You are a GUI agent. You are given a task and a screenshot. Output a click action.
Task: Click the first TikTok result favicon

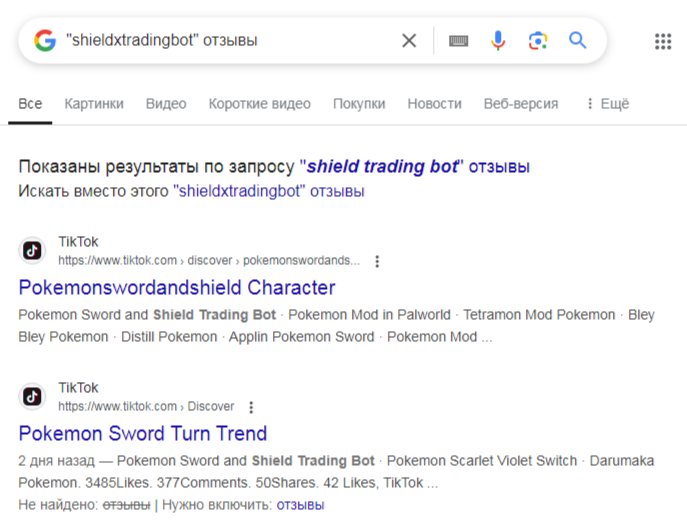click(x=33, y=251)
